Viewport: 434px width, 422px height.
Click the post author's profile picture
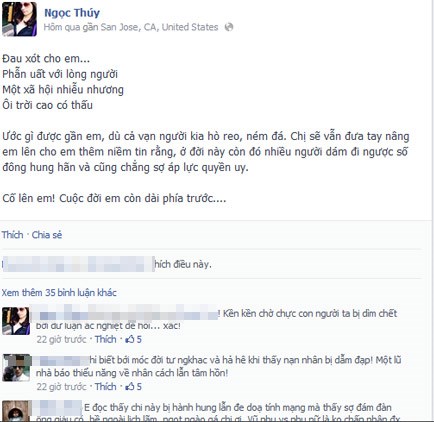19,19
